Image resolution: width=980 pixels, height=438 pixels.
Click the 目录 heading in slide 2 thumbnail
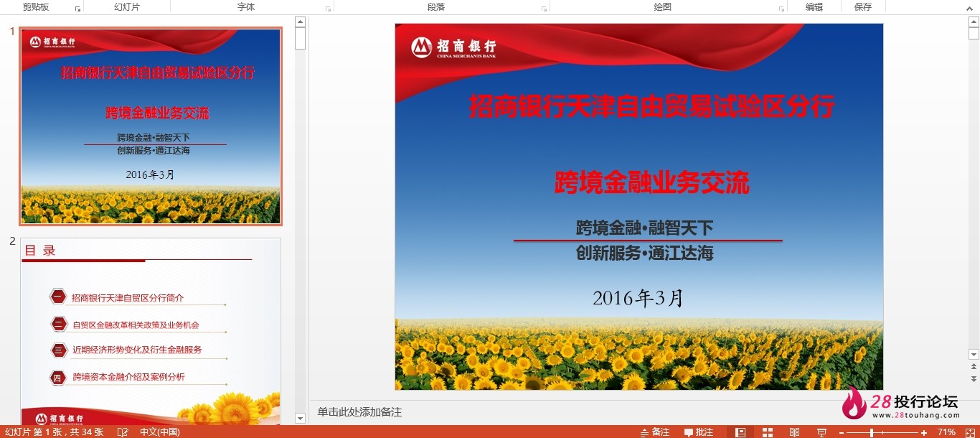(x=40, y=250)
